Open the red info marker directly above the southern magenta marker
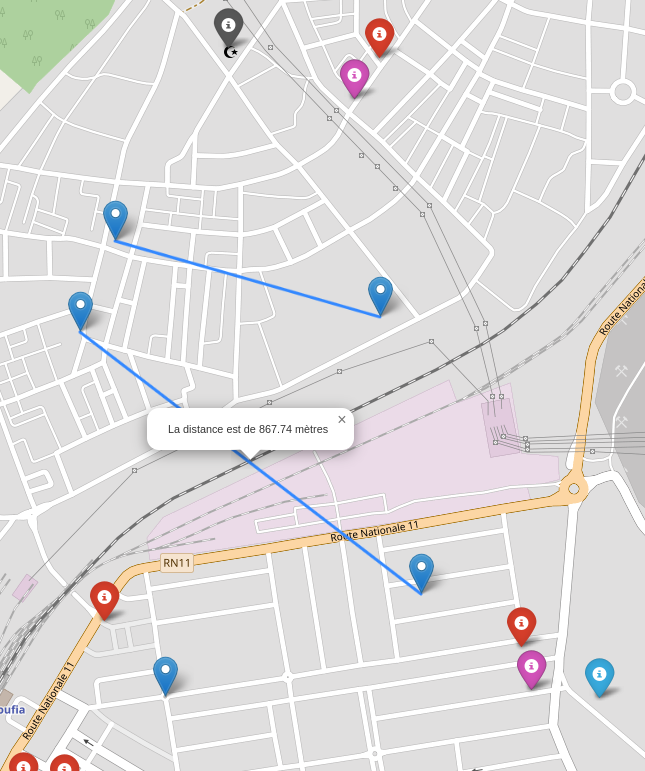 click(x=522, y=626)
